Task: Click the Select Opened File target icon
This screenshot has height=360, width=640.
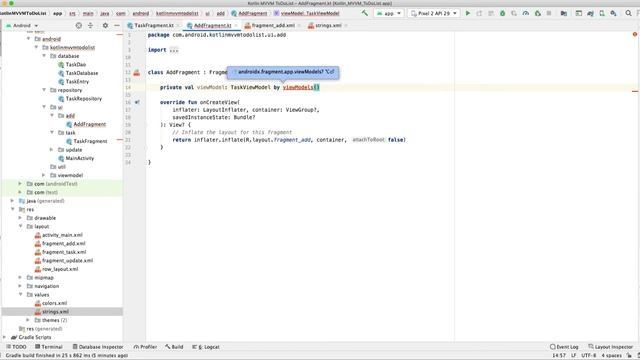Action: [79, 25]
